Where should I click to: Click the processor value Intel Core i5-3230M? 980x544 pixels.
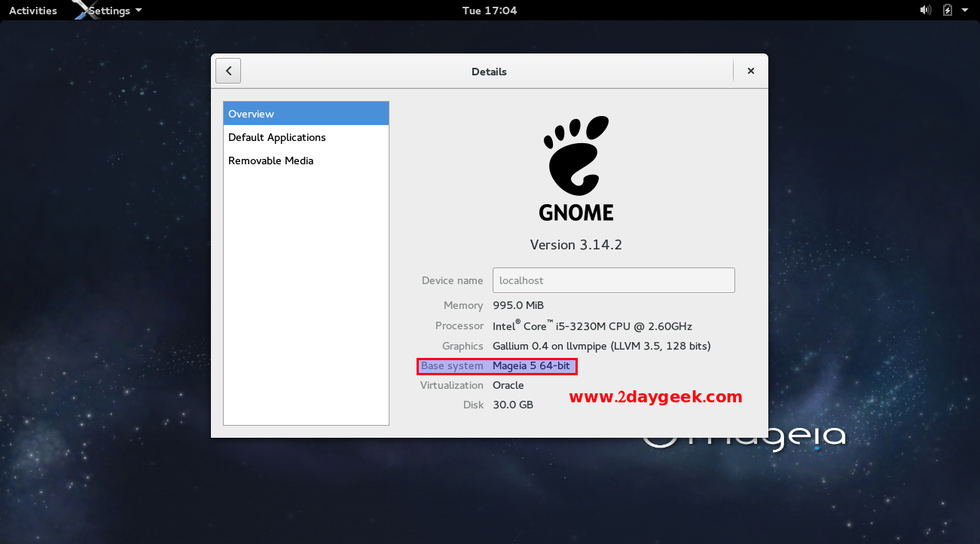(592, 326)
